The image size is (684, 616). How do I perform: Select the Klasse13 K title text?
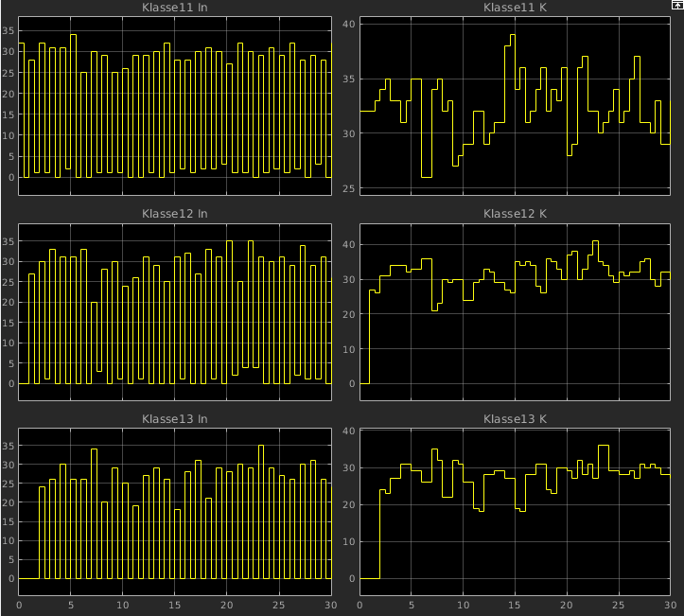tap(515, 418)
